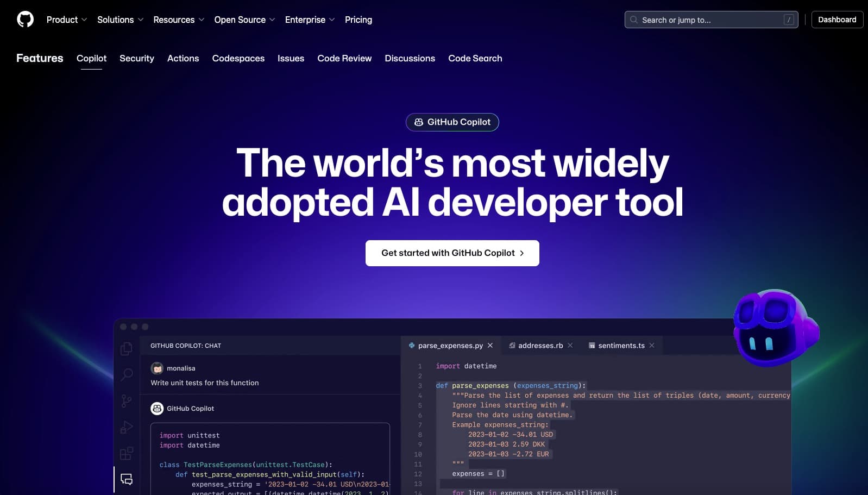Click 'Ignore lines starting with #.' docstring line
The image size is (868, 495).
tap(510, 405)
